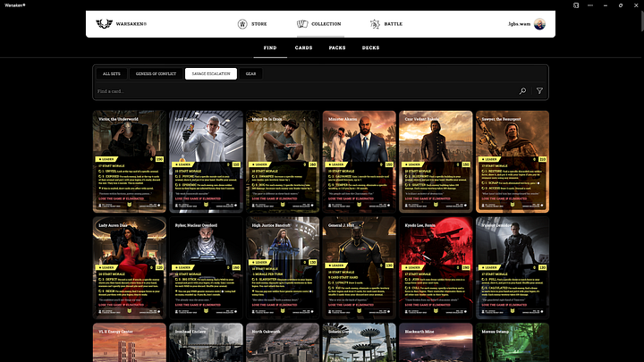The image size is (644, 362).
Task: Open the VL II Energy Center card
Action: pyautogui.click(x=130, y=342)
